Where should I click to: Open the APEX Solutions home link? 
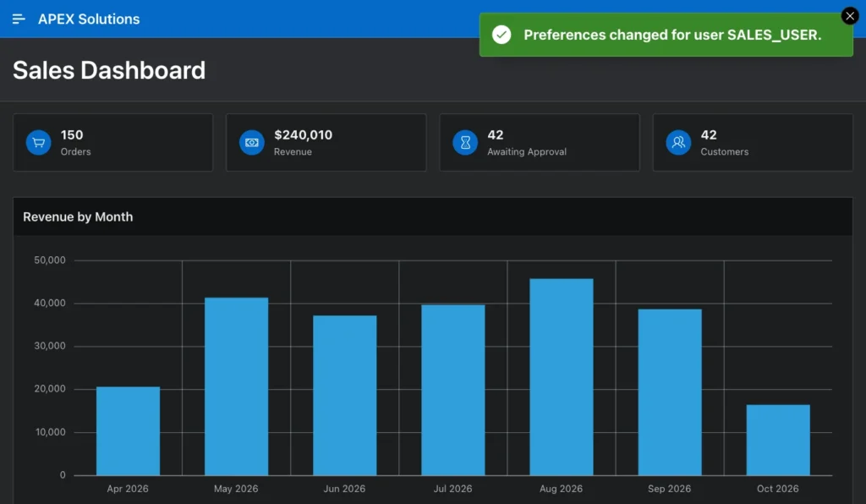[89, 19]
